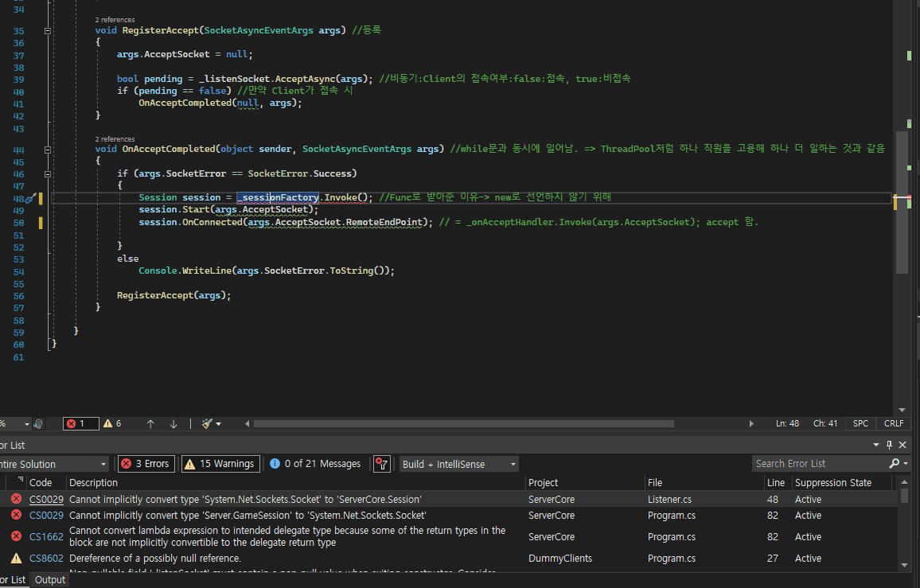Click the health indicator icon beside zoom percentage
The image size is (920, 588).
(38, 424)
